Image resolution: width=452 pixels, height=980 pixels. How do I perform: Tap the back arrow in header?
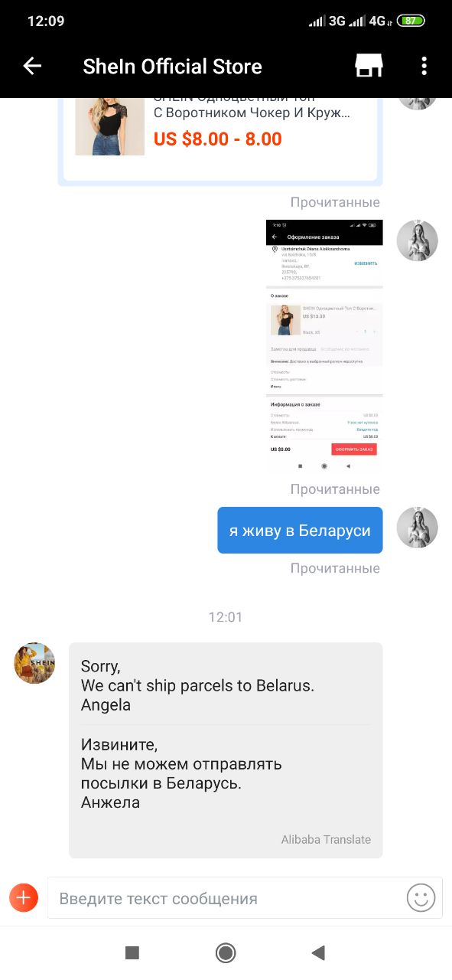32,67
